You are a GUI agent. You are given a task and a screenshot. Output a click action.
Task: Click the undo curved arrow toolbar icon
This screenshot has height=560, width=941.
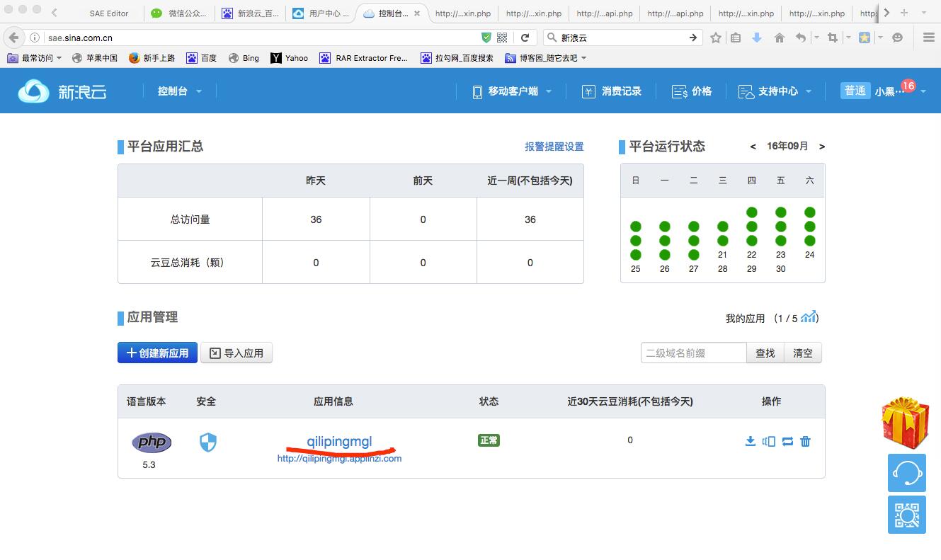coord(801,38)
